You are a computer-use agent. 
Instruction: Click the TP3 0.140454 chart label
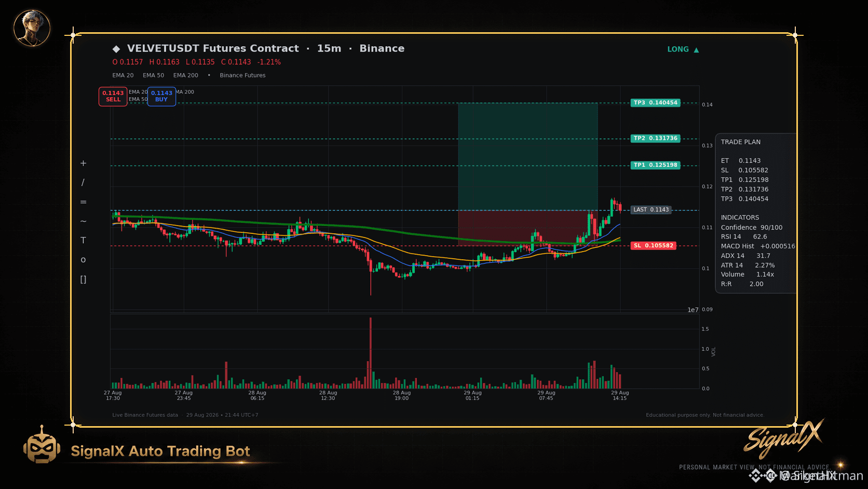click(x=656, y=103)
